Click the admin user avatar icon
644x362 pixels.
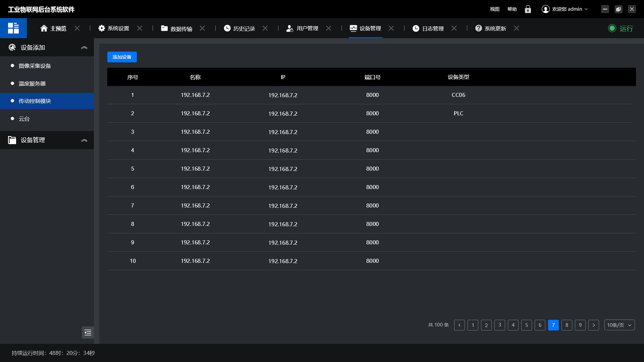(x=546, y=9)
